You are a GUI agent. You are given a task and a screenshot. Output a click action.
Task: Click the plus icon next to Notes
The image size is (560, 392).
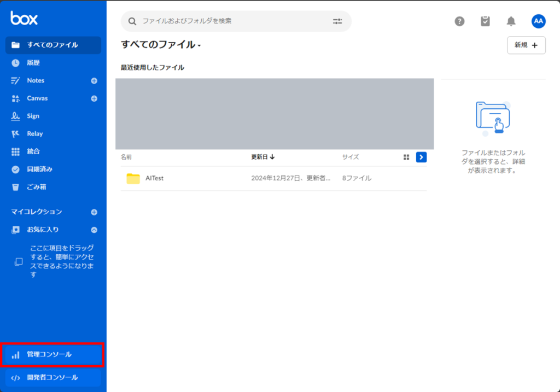pos(94,81)
